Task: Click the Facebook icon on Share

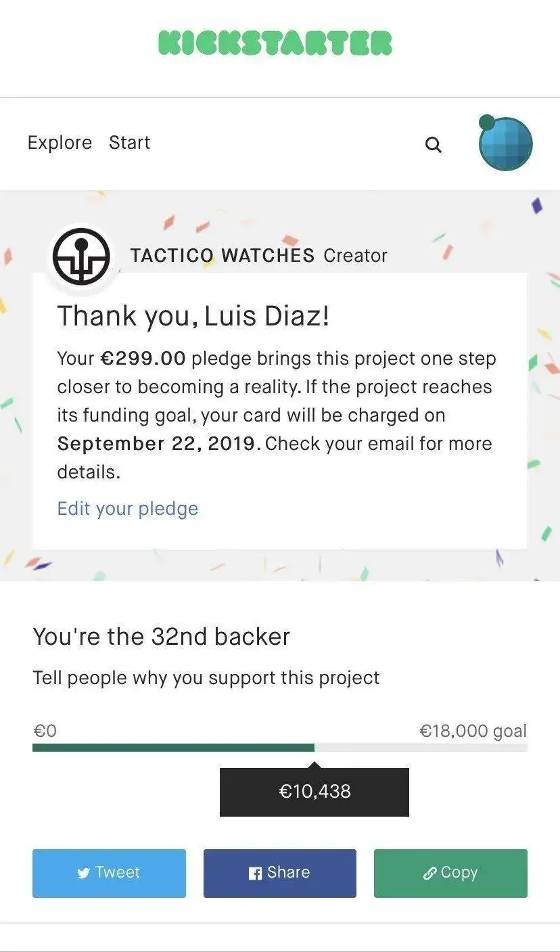Action: pos(255,874)
